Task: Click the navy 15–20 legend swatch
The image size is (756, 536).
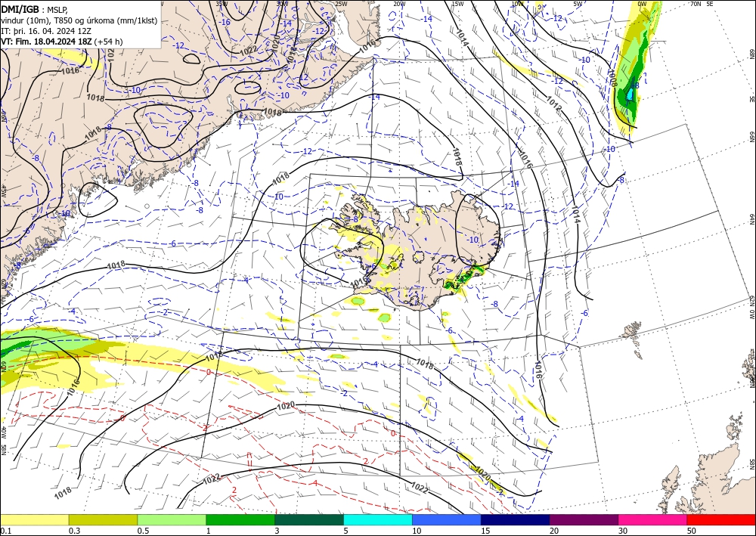Action: [516, 519]
